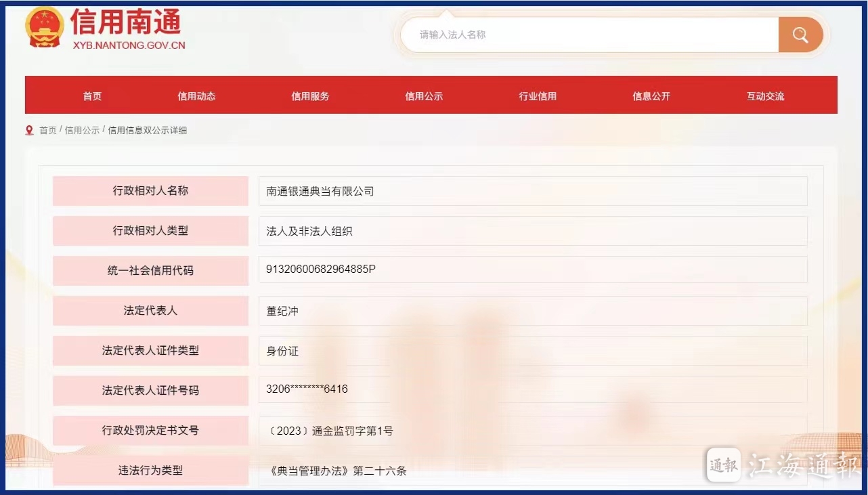Open the 互动交流 navigation tab
Image resolution: width=868 pixels, height=495 pixels.
coord(765,96)
